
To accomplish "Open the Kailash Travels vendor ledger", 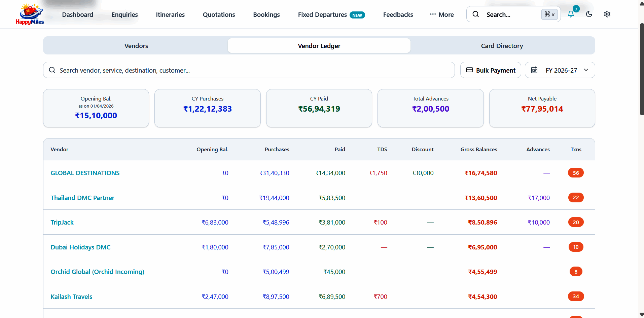I will (x=71, y=296).
